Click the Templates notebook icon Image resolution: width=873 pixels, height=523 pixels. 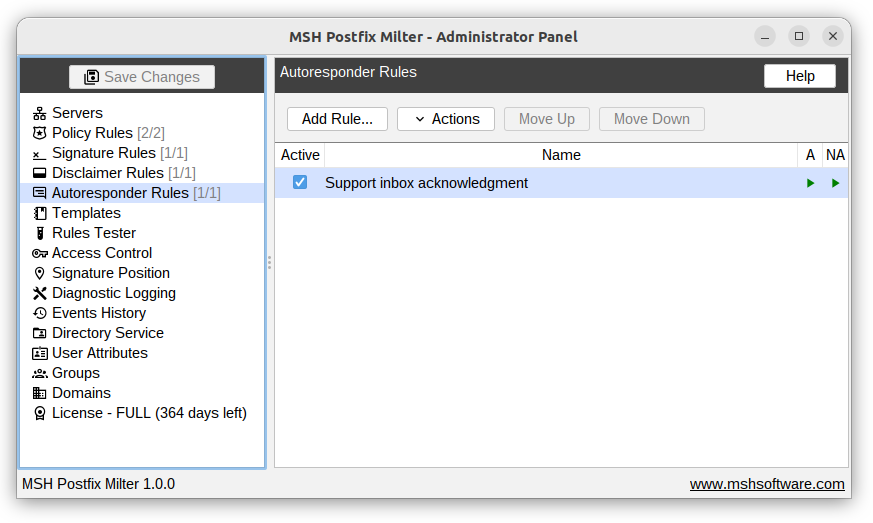coord(40,213)
